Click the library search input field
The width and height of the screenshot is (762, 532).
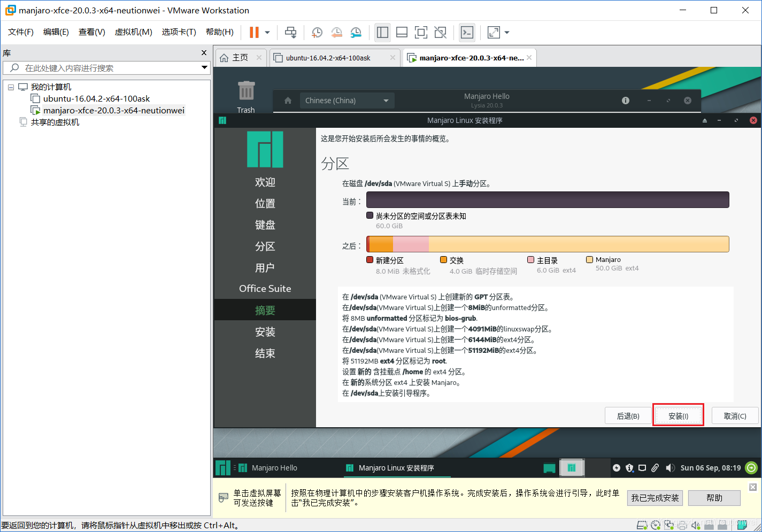pyautogui.click(x=107, y=68)
